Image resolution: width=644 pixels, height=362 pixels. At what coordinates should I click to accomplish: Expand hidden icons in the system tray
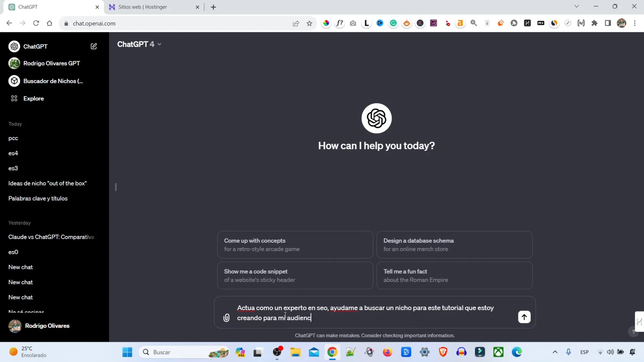(x=554, y=352)
